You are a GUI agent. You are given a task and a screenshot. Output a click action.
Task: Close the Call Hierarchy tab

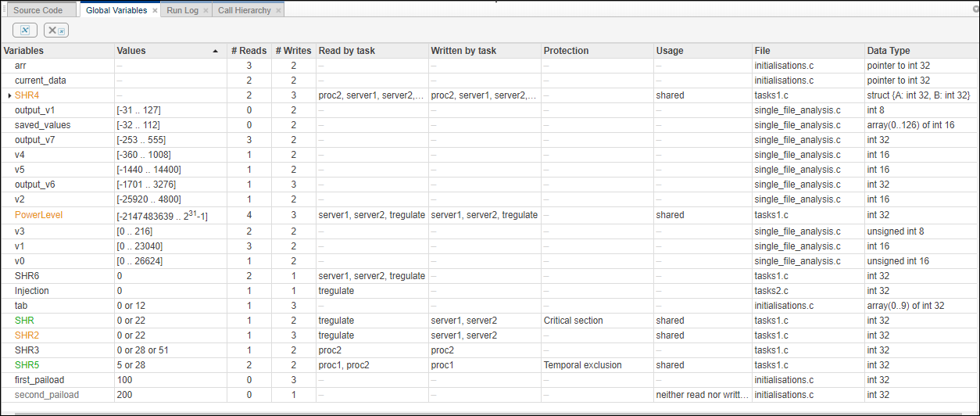(x=279, y=11)
